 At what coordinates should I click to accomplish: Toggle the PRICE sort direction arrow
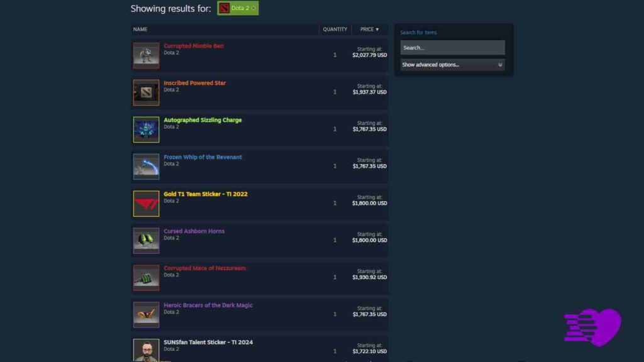click(377, 29)
